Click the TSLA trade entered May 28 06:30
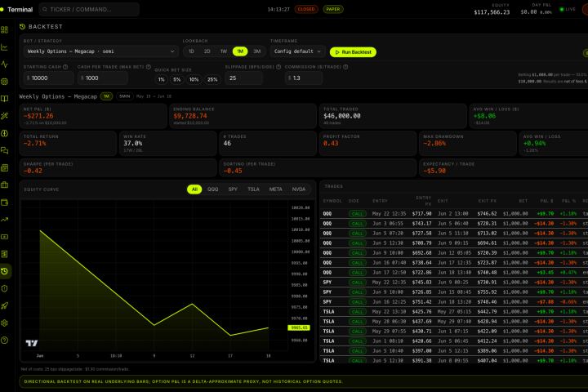The height and width of the screenshot is (392, 588). tap(454, 322)
